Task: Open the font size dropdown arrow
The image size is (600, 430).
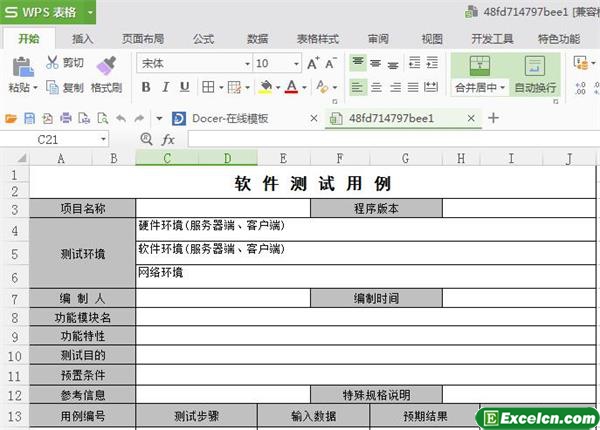Action: 297,64
